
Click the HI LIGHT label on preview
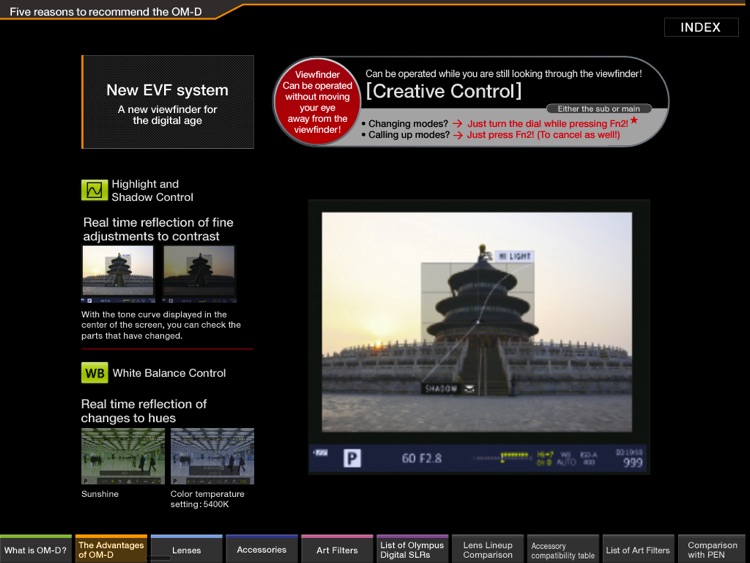pos(514,256)
